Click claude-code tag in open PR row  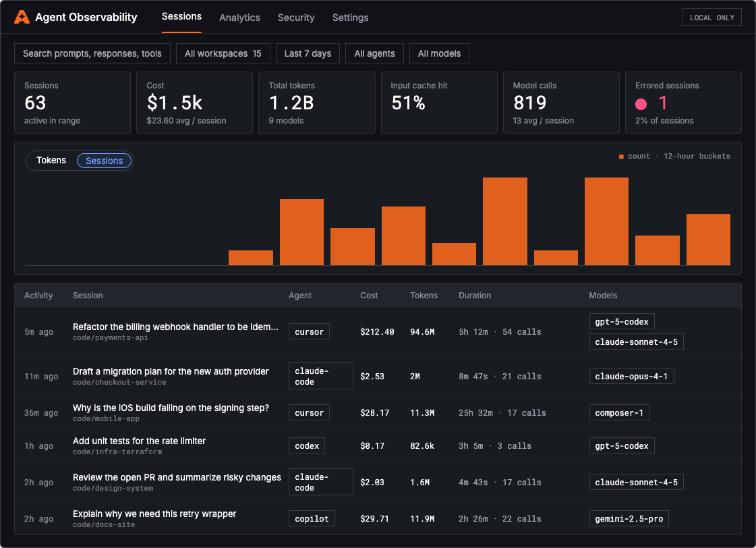pos(320,482)
